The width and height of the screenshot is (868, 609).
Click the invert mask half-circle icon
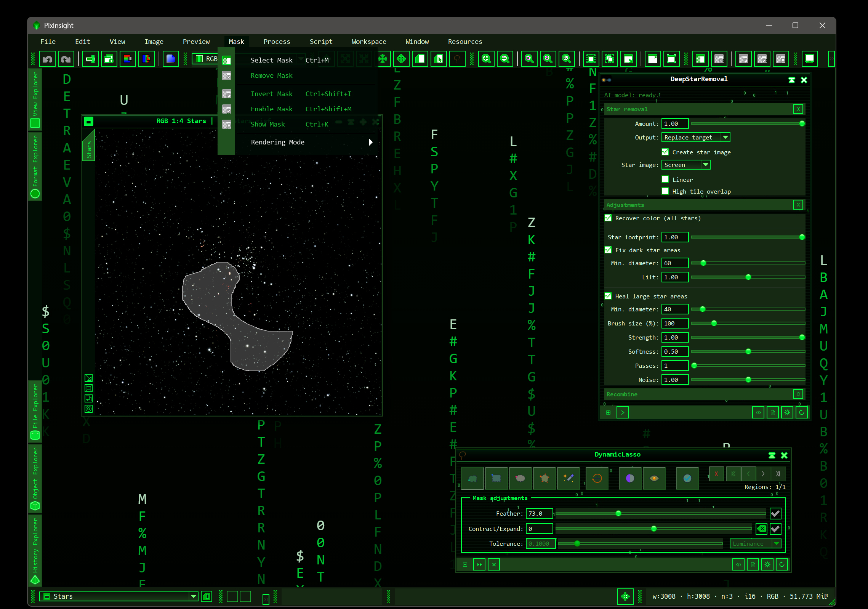pos(630,478)
